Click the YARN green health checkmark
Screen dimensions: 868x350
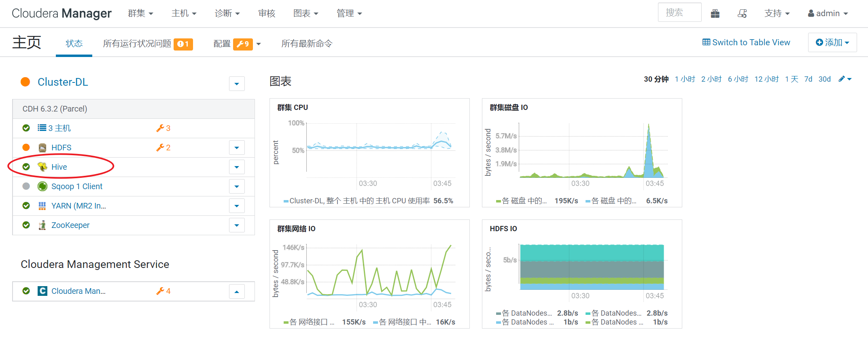[26, 206]
